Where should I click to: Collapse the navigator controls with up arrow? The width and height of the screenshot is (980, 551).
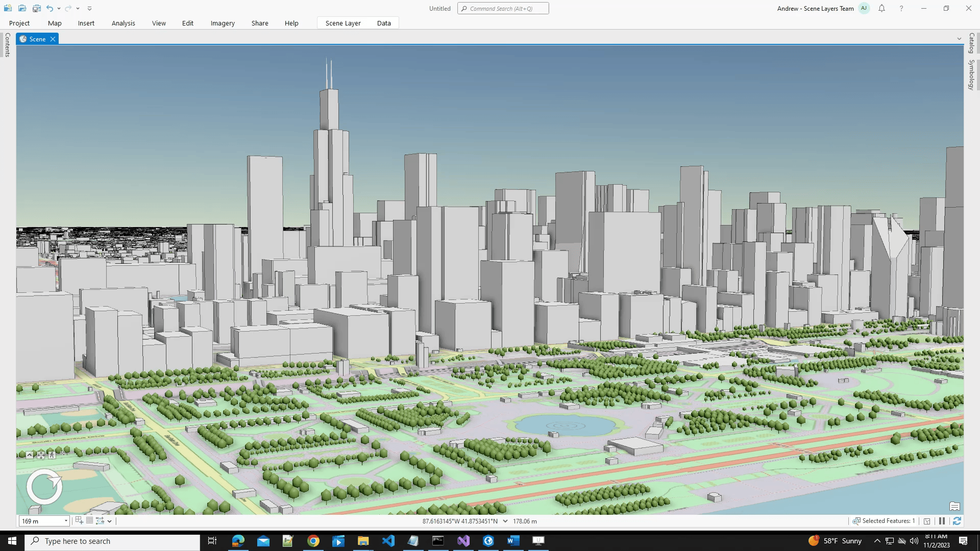click(x=30, y=455)
